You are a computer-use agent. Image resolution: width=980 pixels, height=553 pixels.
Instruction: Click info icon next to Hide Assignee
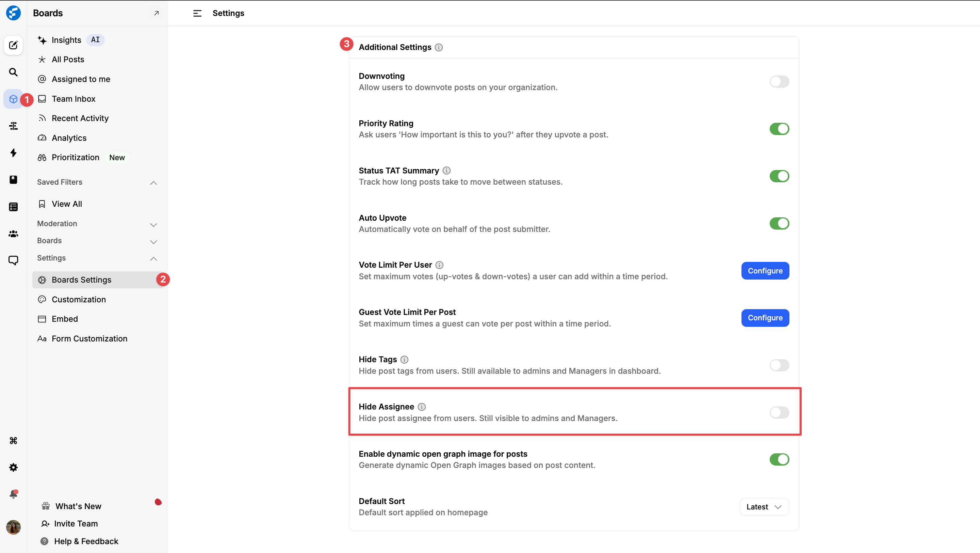[x=422, y=406]
